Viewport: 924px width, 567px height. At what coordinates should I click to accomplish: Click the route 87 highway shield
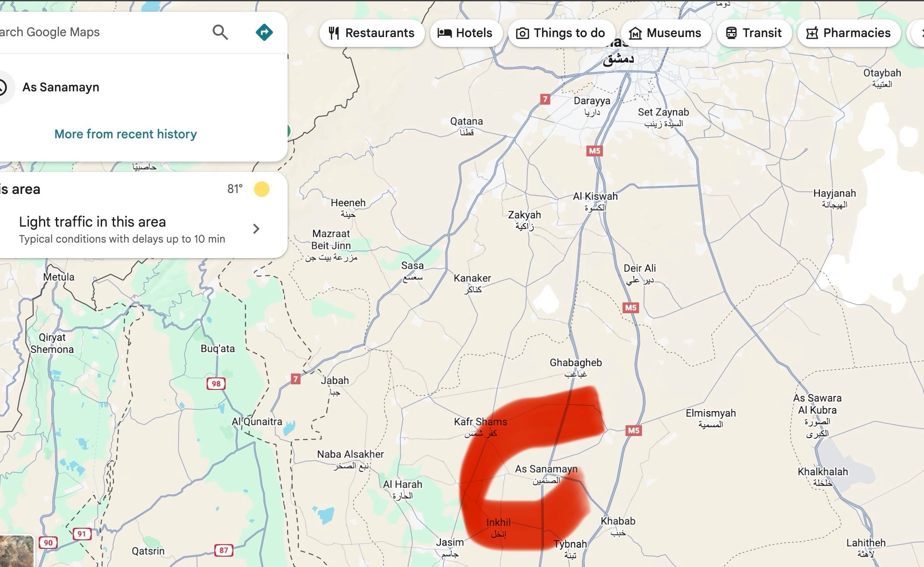pyautogui.click(x=223, y=550)
